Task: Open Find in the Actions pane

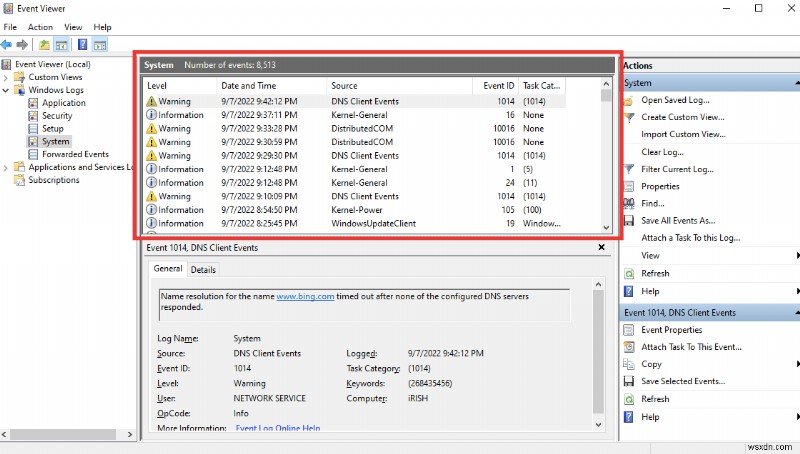Action: pos(655,203)
